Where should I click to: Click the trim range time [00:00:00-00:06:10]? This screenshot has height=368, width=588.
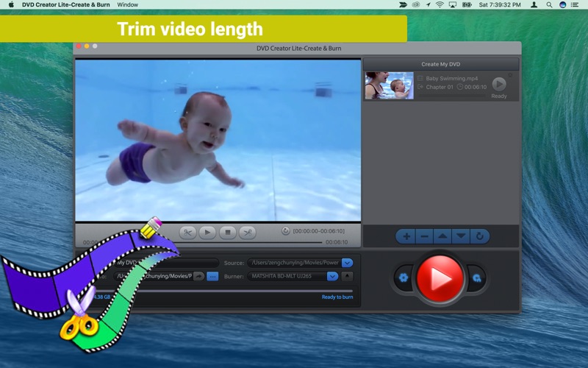pos(319,231)
